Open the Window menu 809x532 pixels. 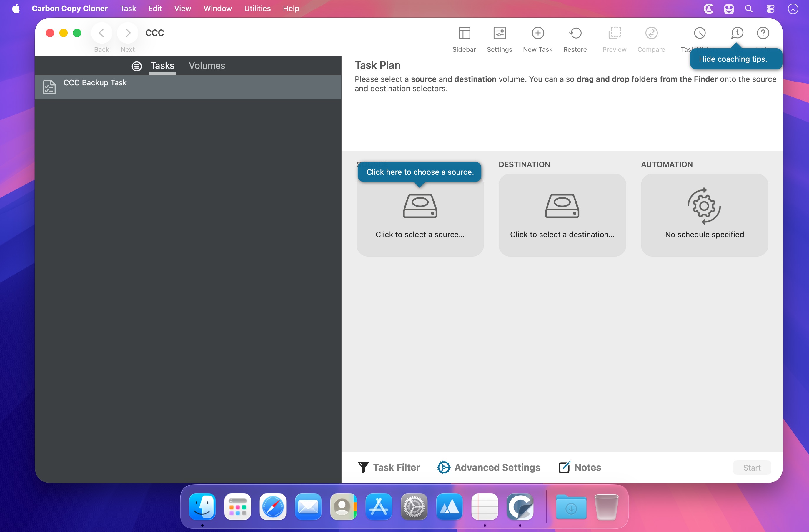217,9
